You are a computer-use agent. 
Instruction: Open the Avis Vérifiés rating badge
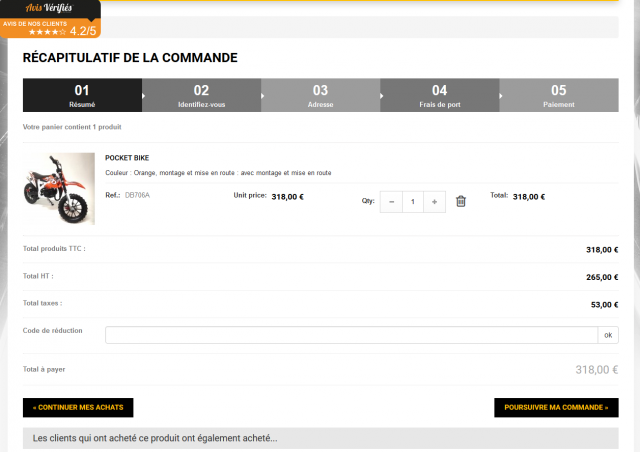pos(50,19)
